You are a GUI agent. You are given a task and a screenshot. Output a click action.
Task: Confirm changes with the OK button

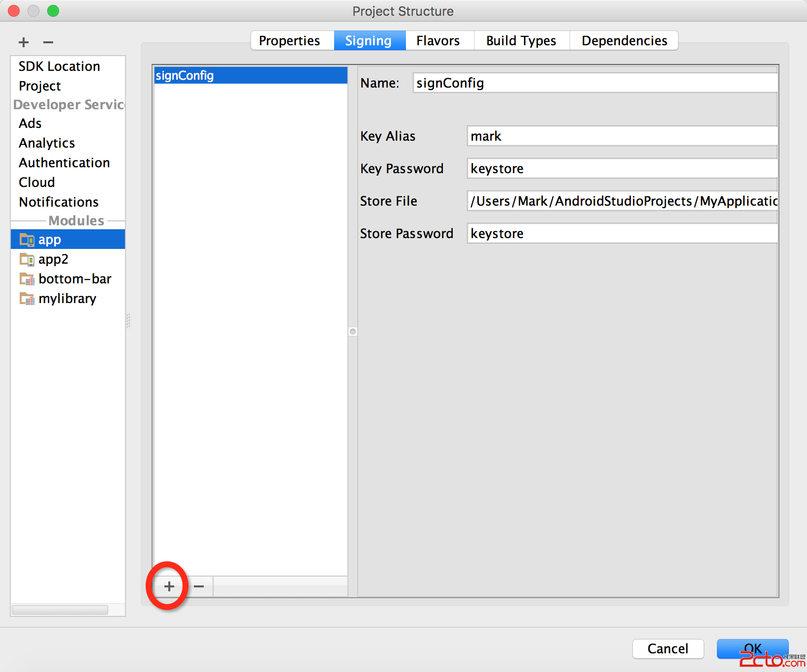752,649
